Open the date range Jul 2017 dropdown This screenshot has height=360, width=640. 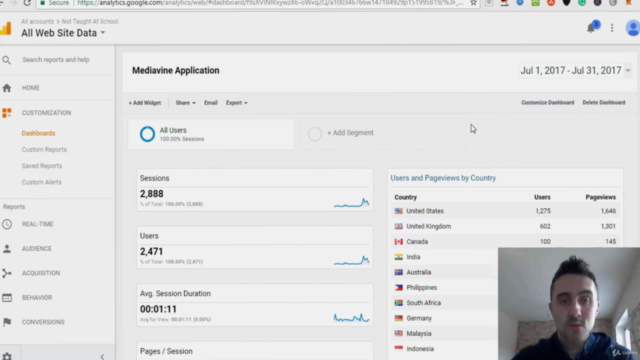pyautogui.click(x=576, y=71)
